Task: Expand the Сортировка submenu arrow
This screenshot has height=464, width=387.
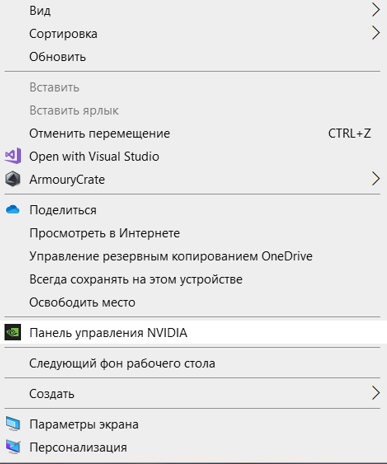Action: coord(376,33)
